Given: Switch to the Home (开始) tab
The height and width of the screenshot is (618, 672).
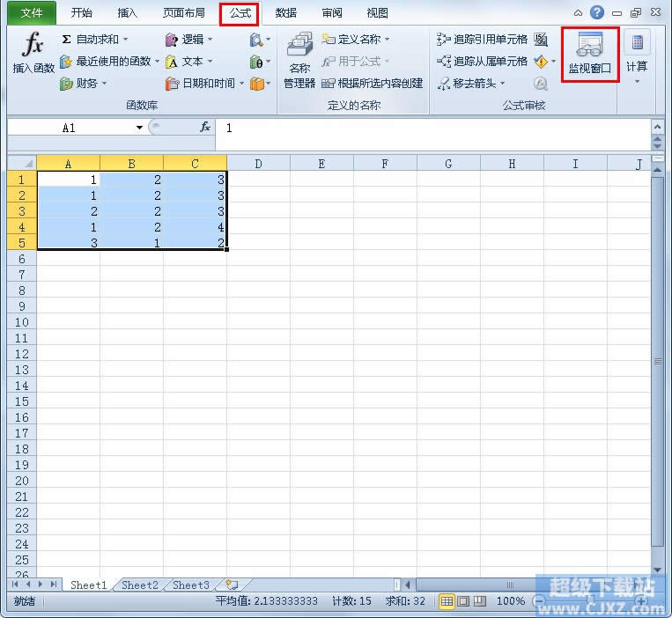Looking at the screenshot, I should (81, 13).
